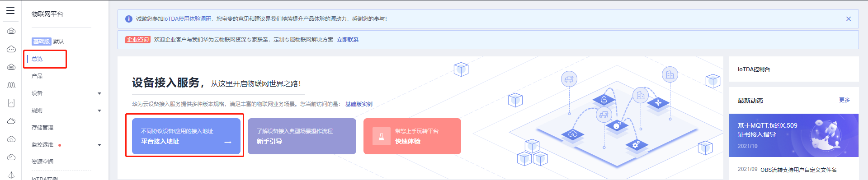This screenshot has height=180, width=868.
Task: Close the IoTDA survey notice banner
Action: 849,19
